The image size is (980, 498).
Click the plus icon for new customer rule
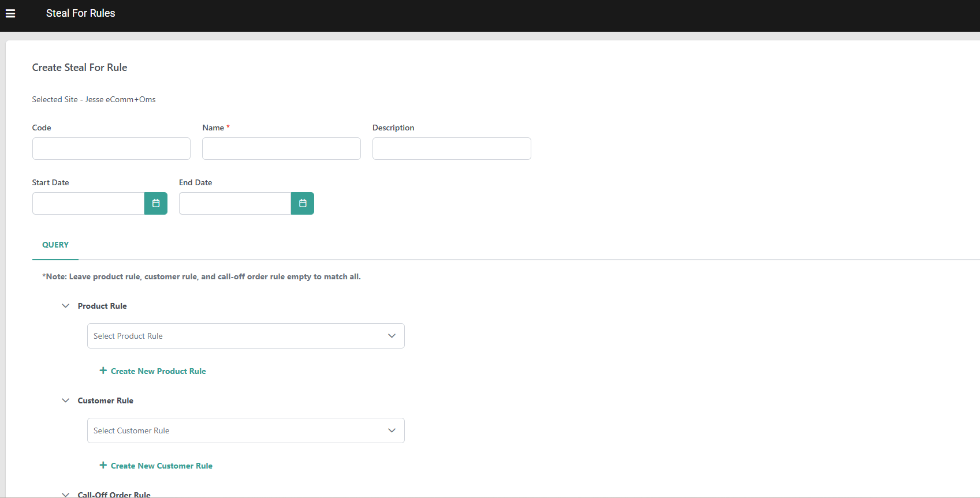(103, 465)
